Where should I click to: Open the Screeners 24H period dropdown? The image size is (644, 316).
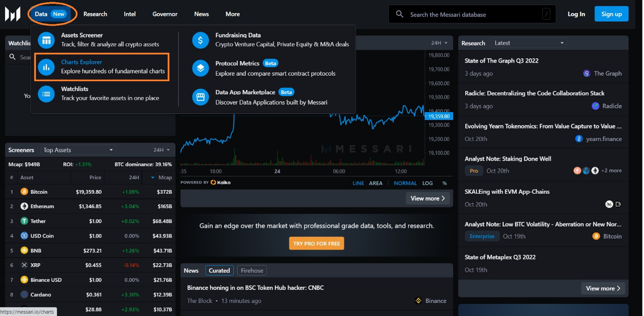tap(161, 150)
